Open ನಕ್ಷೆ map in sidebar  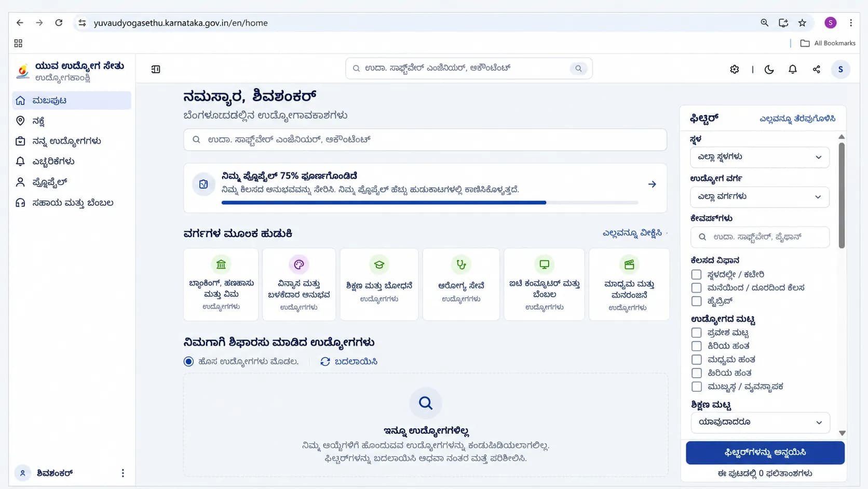coord(72,121)
